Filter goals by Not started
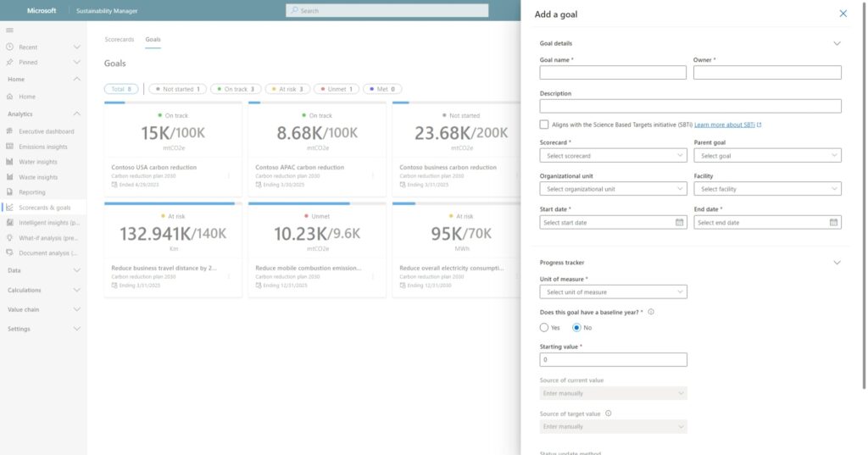The image size is (868, 455). [178, 89]
